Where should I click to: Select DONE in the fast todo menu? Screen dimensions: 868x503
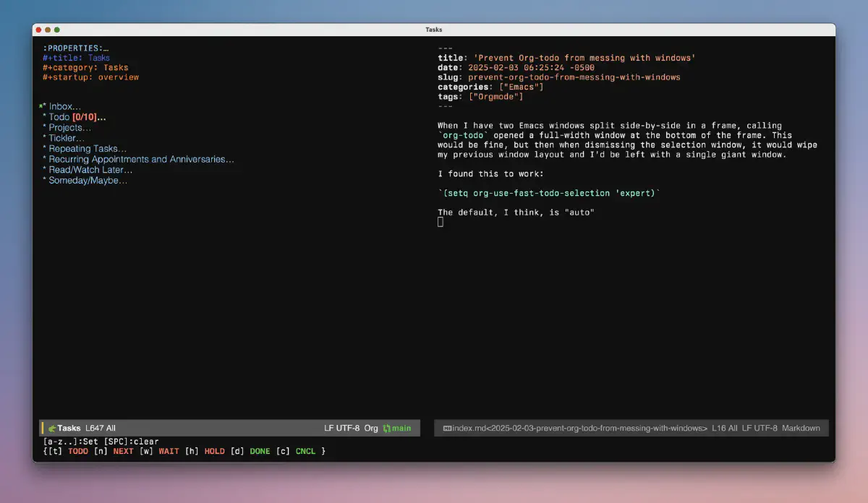click(260, 451)
